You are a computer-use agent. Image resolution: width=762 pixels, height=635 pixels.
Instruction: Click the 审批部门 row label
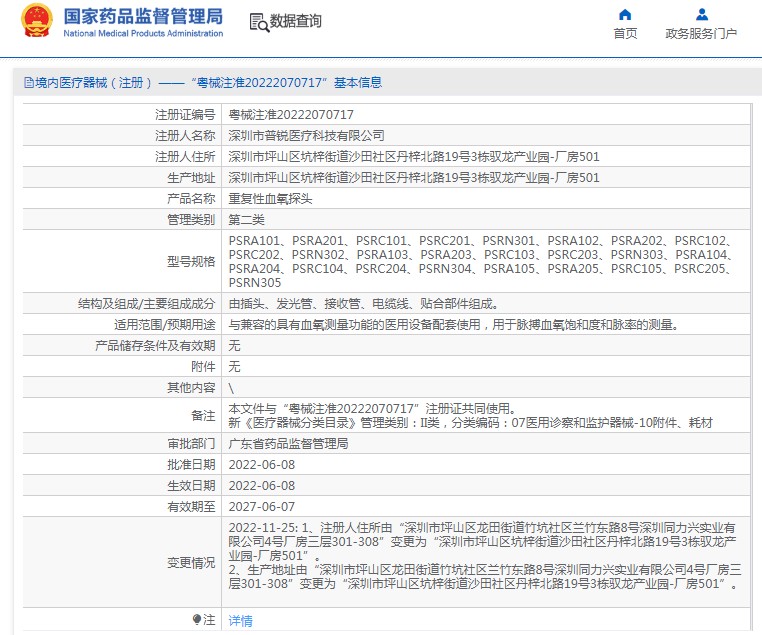point(190,444)
